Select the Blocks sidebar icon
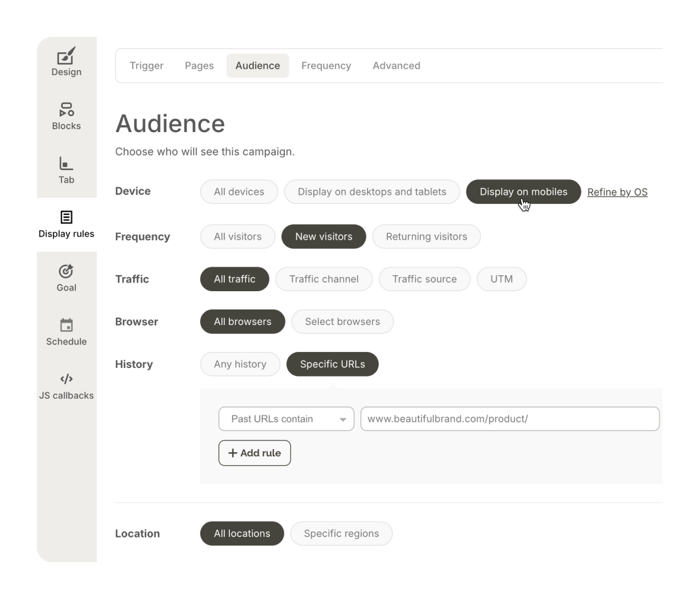700x599 pixels. pos(66,117)
